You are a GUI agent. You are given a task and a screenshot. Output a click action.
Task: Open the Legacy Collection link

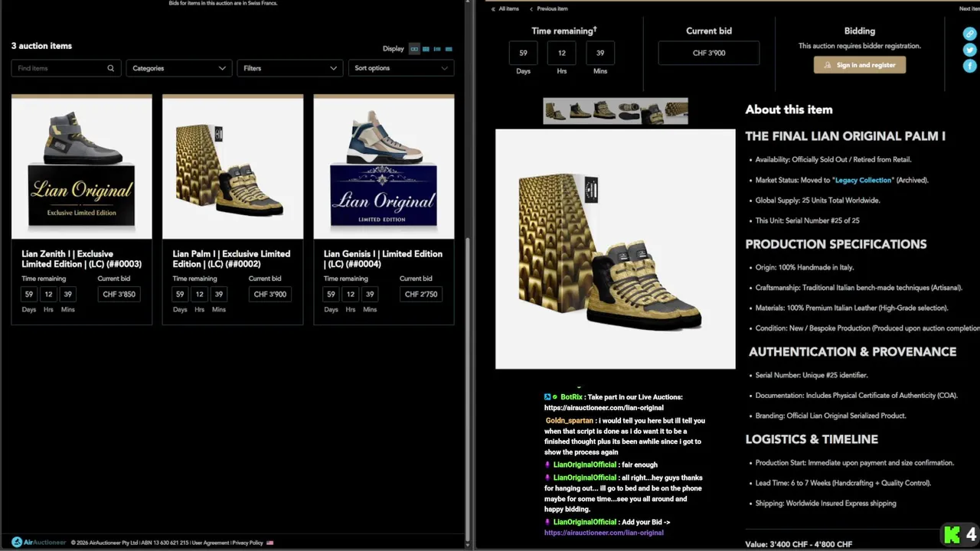[863, 180]
